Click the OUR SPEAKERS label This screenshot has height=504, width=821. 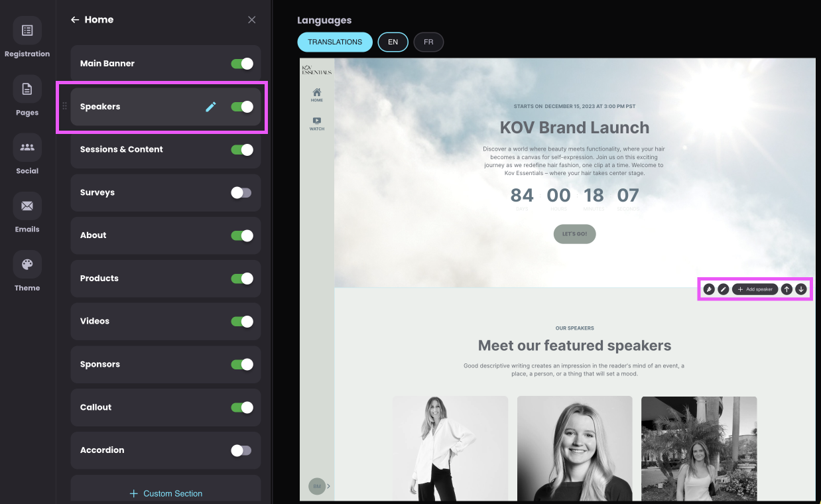click(x=575, y=328)
